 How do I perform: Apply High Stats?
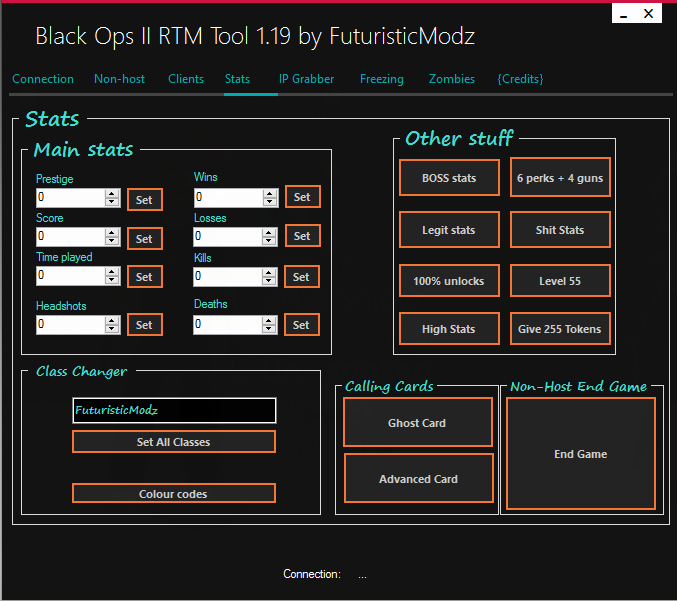[x=449, y=329]
